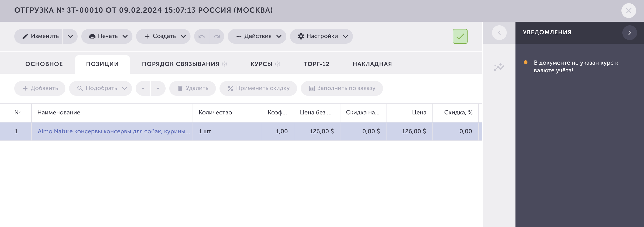The image size is (644, 227).
Task: Click help icon next to Порядок связывания
Action: (x=225, y=64)
